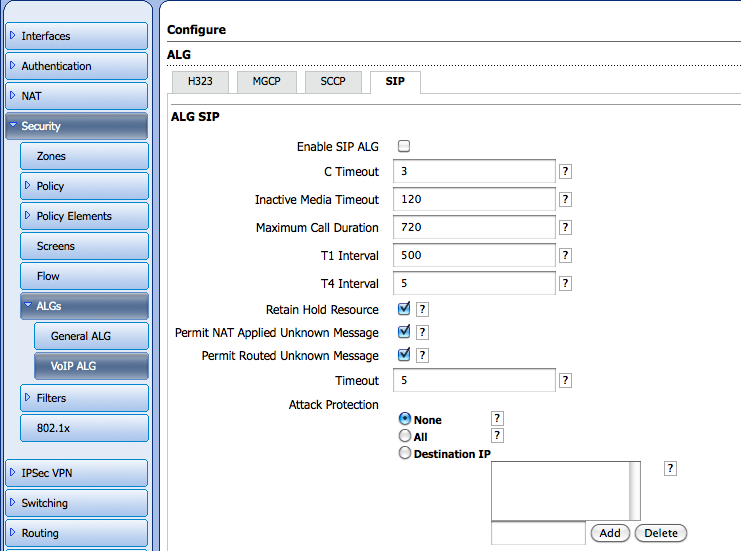Image resolution: width=741 pixels, height=551 pixels.
Task: Open Zones in Security menu
Action: (x=84, y=156)
